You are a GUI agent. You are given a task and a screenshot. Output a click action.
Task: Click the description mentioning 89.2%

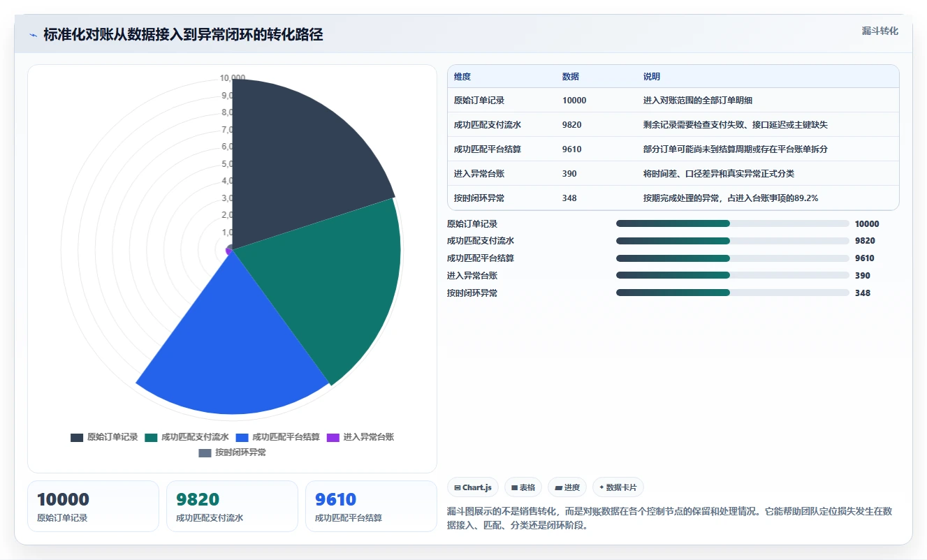tap(731, 198)
